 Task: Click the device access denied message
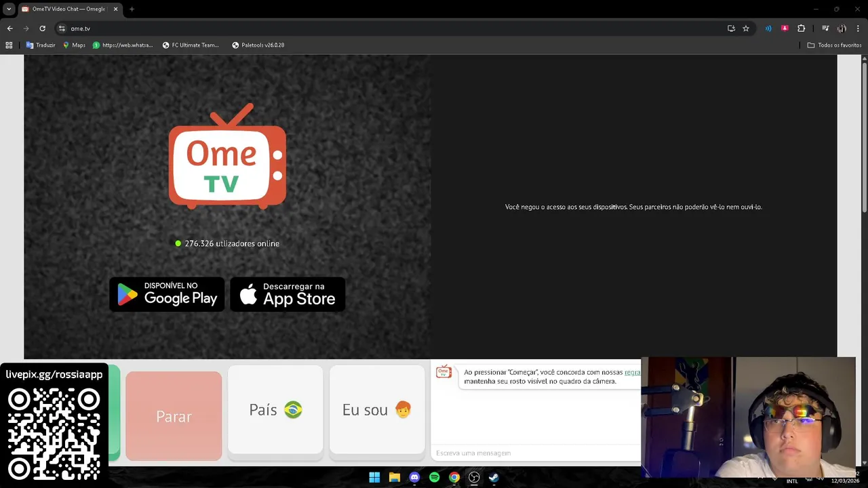tap(633, 207)
